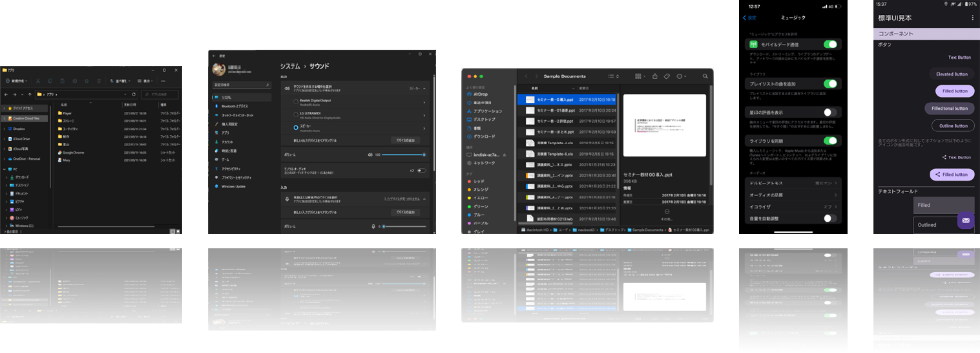Open the 表示 view dropdown in Explorer
The height and width of the screenshot is (353, 980).
[145, 81]
